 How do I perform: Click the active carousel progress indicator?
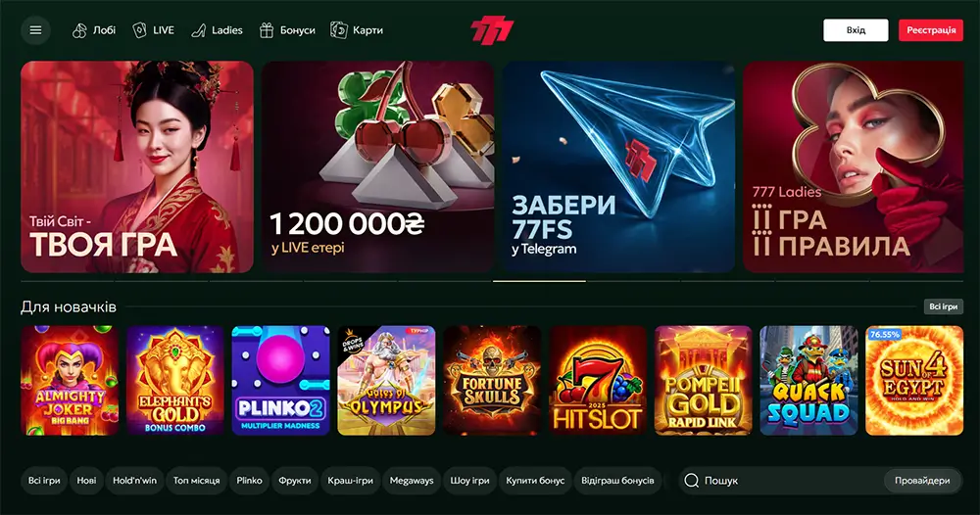(x=539, y=282)
